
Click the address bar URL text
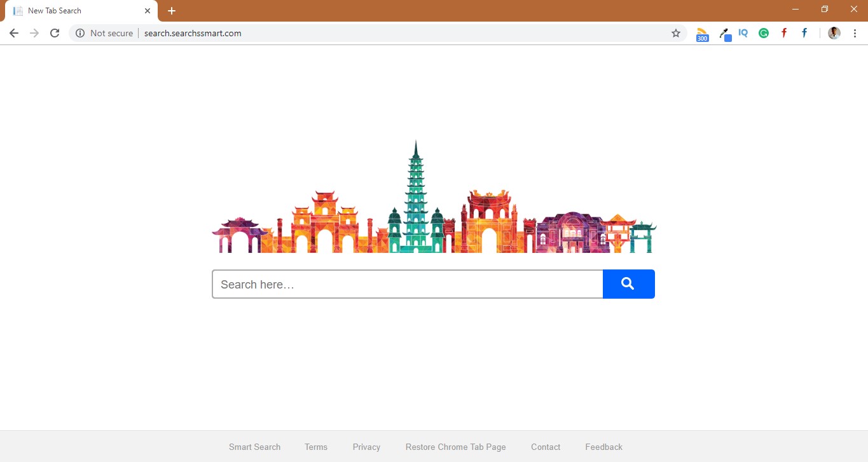(193, 33)
